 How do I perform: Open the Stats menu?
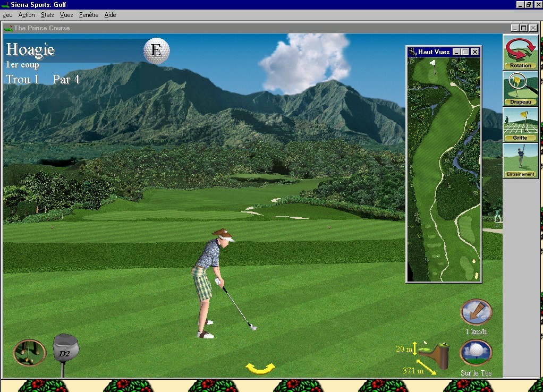(47, 15)
